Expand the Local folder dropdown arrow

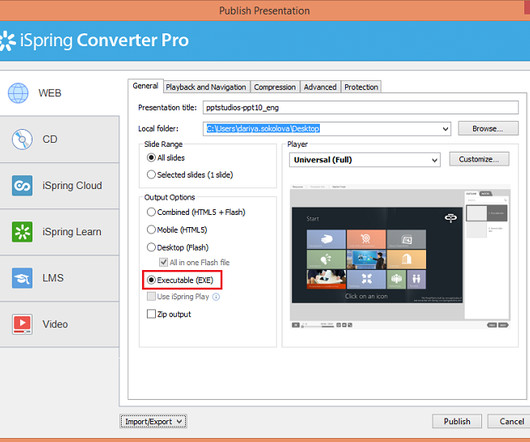(445, 129)
